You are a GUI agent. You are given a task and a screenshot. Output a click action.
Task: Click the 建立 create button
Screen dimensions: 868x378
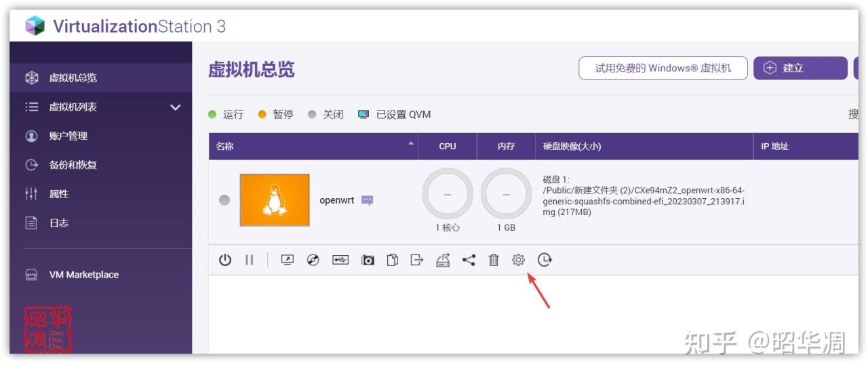[x=800, y=68]
